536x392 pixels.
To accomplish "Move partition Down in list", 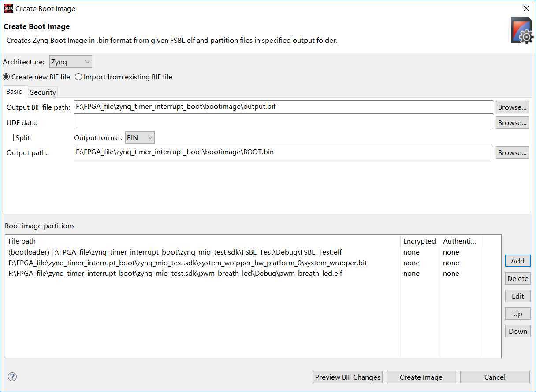I will coord(517,331).
